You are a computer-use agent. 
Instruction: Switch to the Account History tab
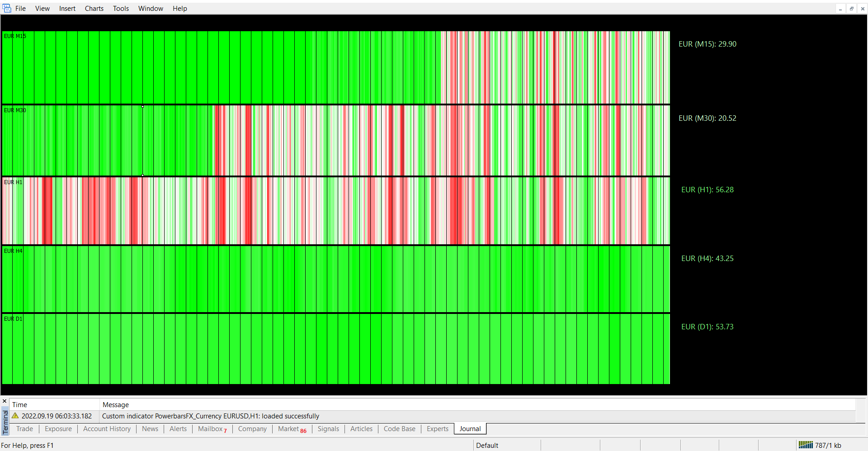click(x=107, y=429)
